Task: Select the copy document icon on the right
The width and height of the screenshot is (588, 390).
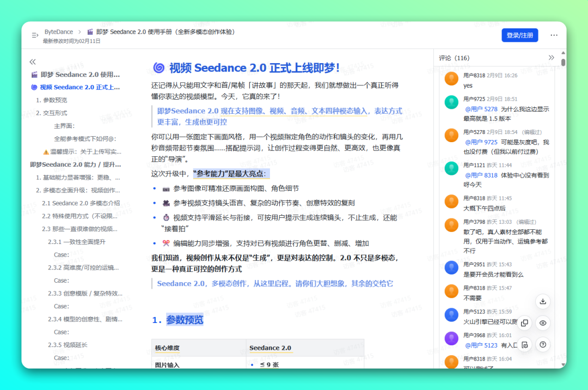Action: click(524, 323)
